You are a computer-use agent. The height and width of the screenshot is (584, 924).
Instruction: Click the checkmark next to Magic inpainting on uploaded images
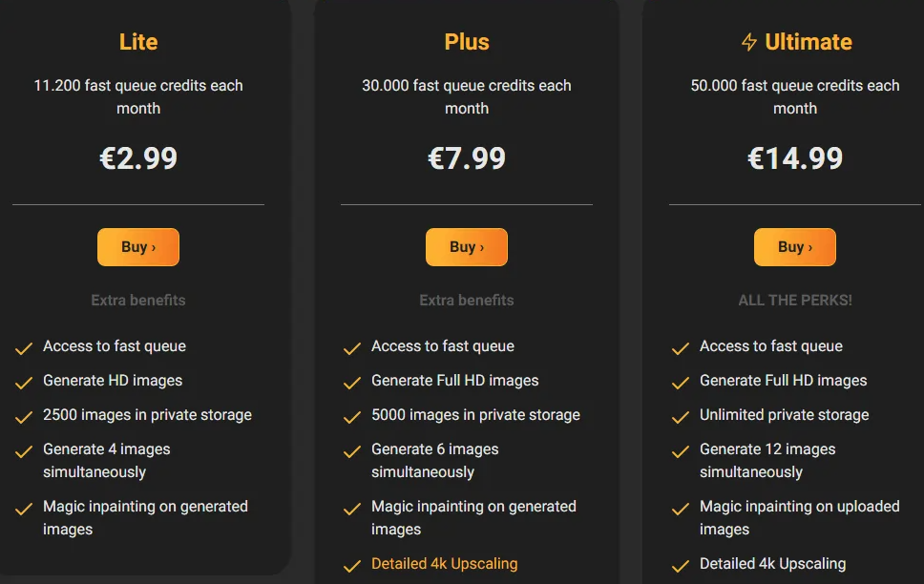click(681, 507)
